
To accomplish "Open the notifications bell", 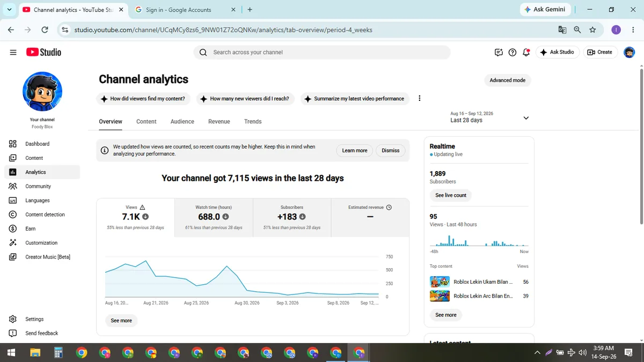I will 526,52.
